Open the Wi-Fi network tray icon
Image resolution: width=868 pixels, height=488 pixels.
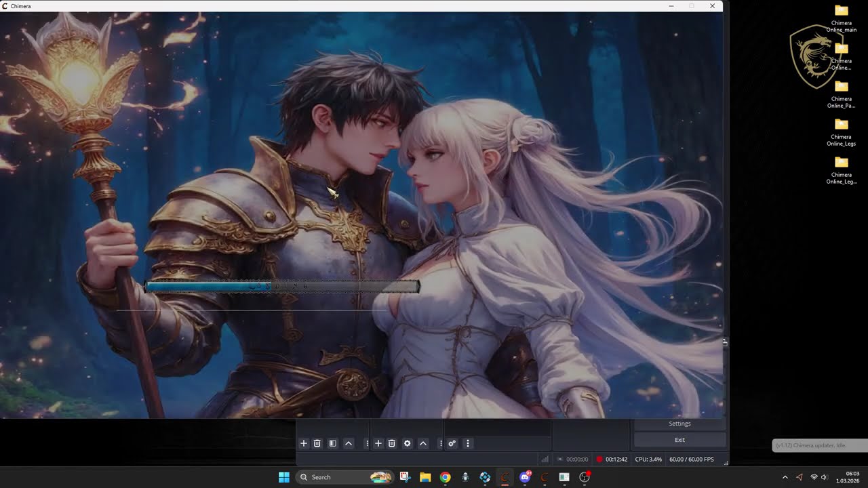pos(814,477)
